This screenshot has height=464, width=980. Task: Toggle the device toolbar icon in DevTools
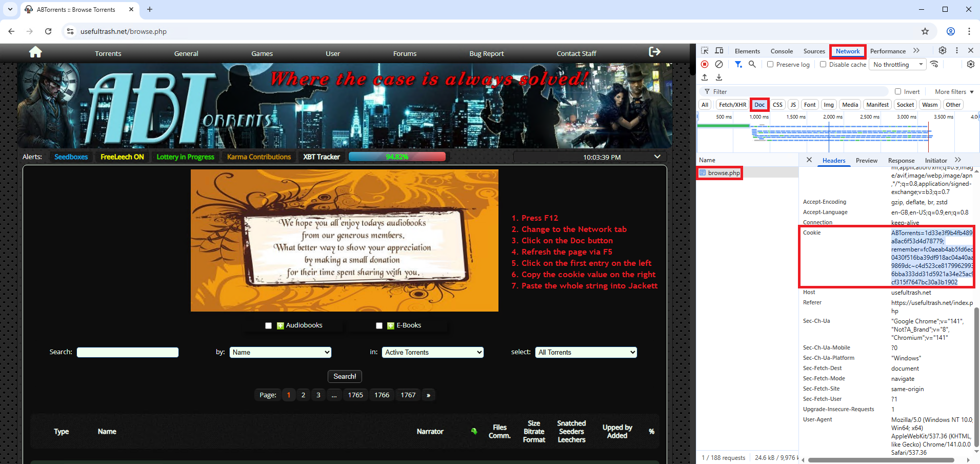pyautogui.click(x=719, y=51)
